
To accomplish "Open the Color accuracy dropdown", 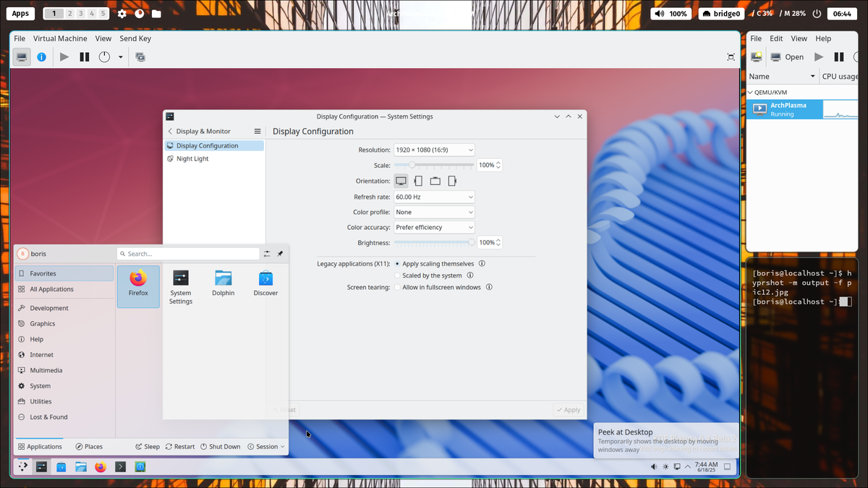I will point(434,227).
